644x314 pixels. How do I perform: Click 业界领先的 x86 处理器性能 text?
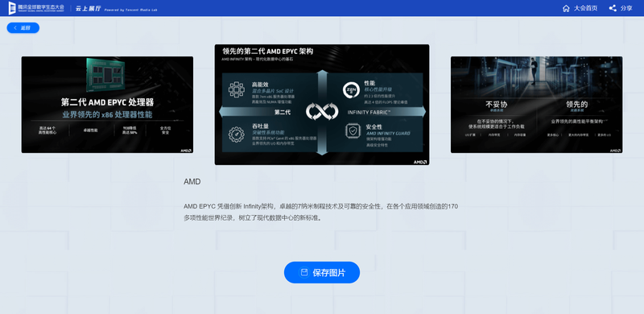point(107,114)
